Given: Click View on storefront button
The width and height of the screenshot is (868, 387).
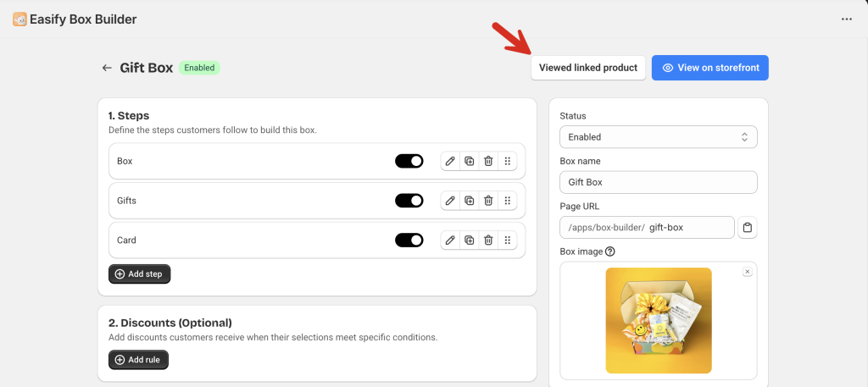Looking at the screenshot, I should 709,68.
